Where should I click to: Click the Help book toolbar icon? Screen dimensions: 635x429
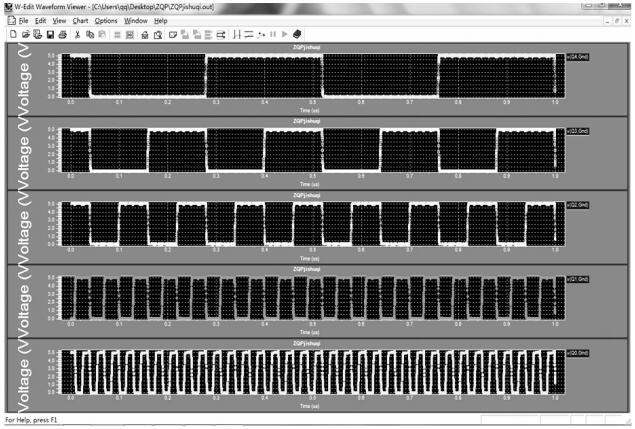pyautogui.click(x=297, y=34)
